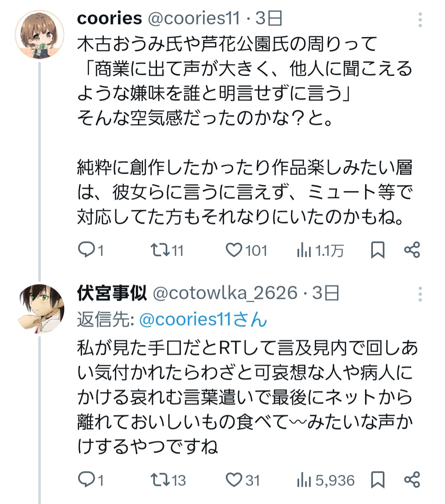The width and height of the screenshot is (445, 504).
Task: Share the 伏宮事似 reply tweet
Action: point(412,480)
